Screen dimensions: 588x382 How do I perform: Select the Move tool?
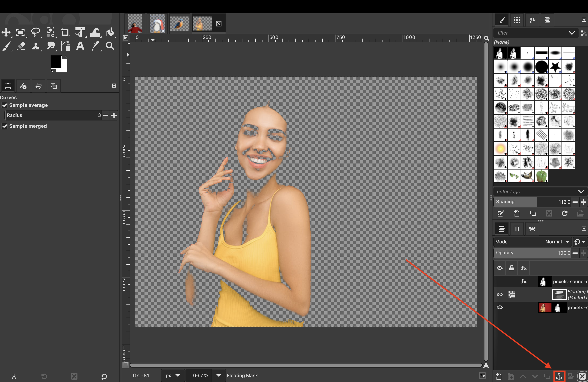click(x=6, y=32)
